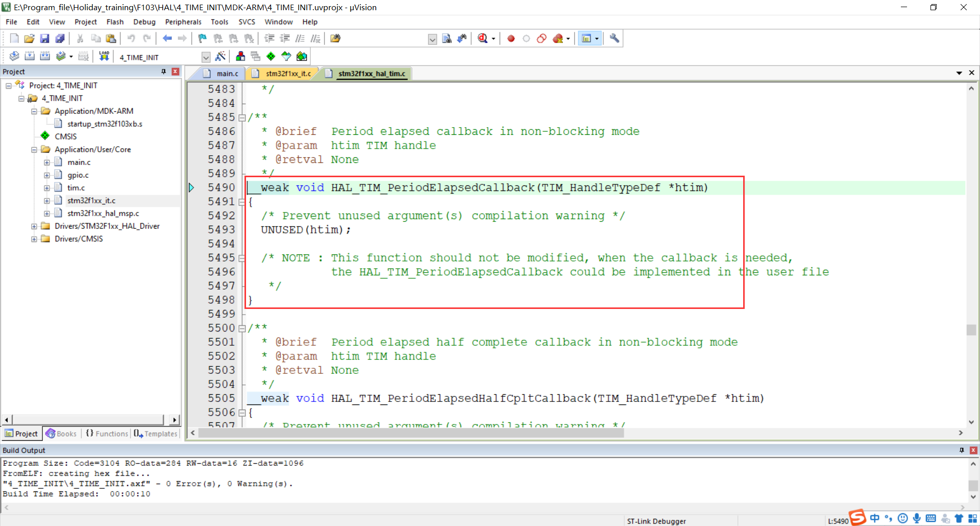Open the Configuration wrench icon

click(x=614, y=38)
